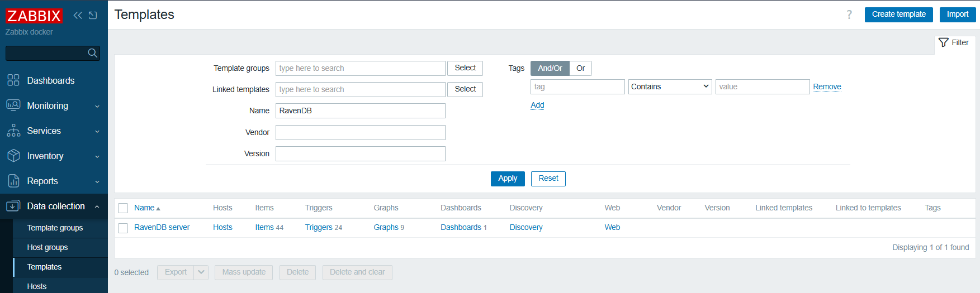Apply the template filter
The height and width of the screenshot is (293, 980).
(508, 179)
